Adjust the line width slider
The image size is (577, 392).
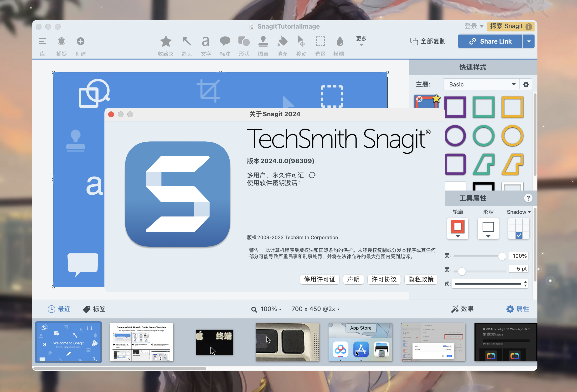(462, 271)
